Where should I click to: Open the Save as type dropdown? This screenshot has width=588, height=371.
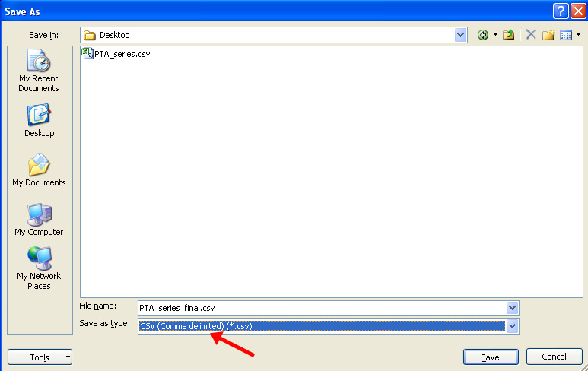pos(512,326)
